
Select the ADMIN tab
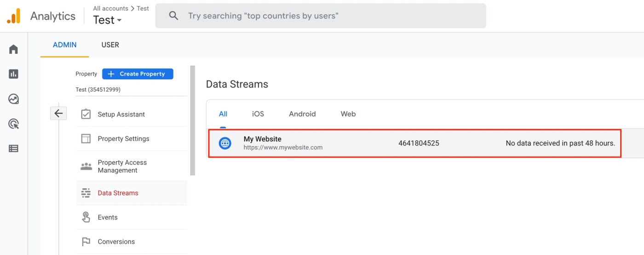[x=65, y=45]
